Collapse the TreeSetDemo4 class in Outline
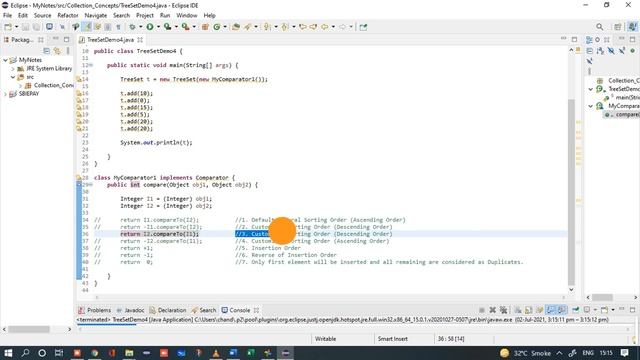This screenshot has width=640, height=360. (591, 89)
